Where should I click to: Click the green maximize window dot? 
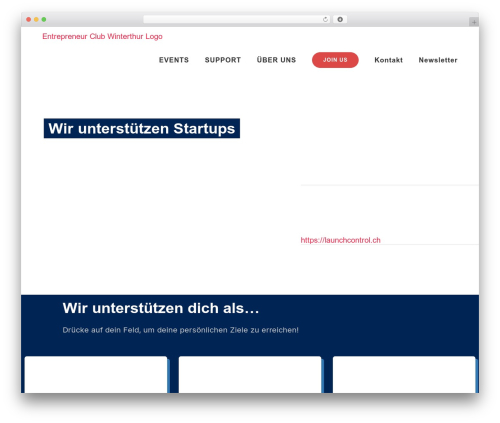(x=44, y=19)
